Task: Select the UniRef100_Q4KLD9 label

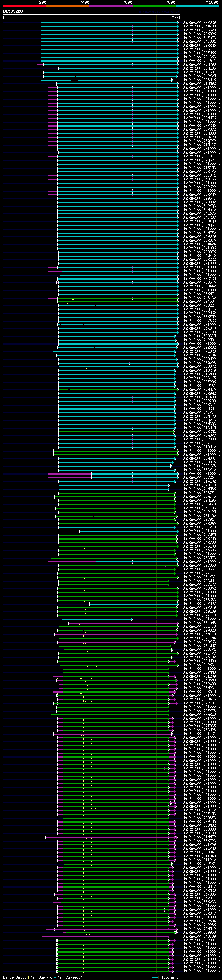Action: [x=199, y=332]
